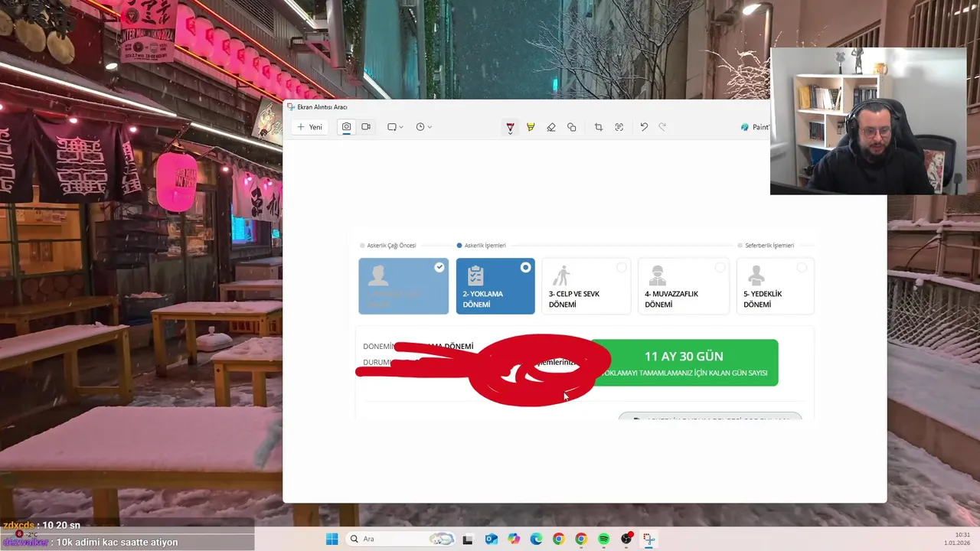Screen dimensions: 980x551
Task: Click the green 11 AY 30 GÜN banner
Action: coord(684,363)
